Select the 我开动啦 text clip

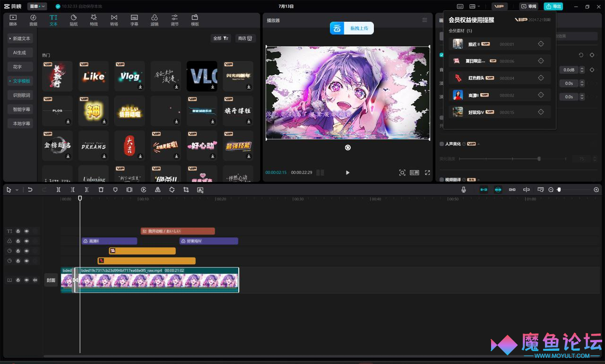(178, 231)
